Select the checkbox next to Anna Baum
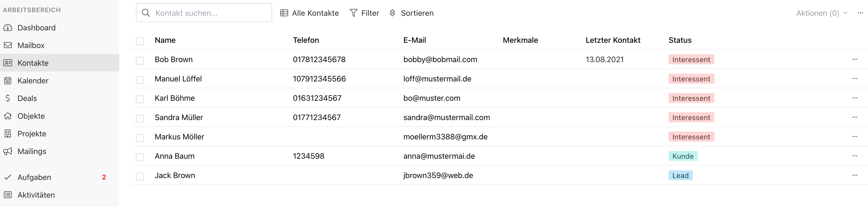Screen dimensions: 868x207 tap(140, 157)
